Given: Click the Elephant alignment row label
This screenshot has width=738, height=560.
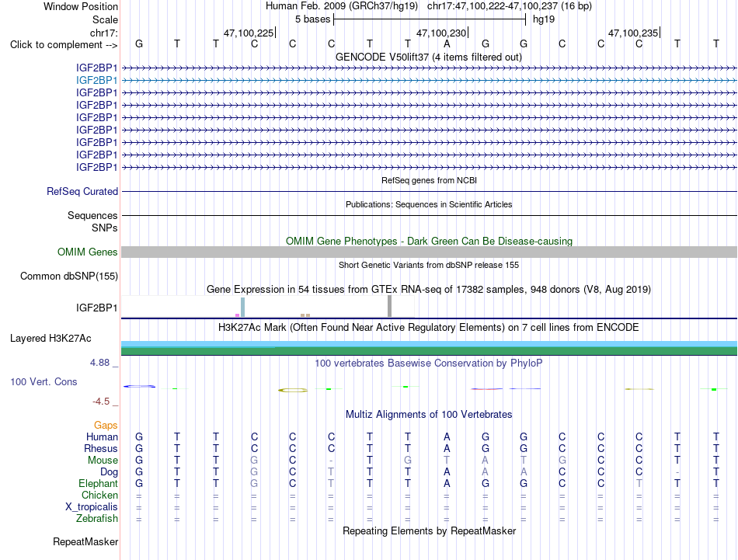Looking at the screenshot, I should (98, 483).
